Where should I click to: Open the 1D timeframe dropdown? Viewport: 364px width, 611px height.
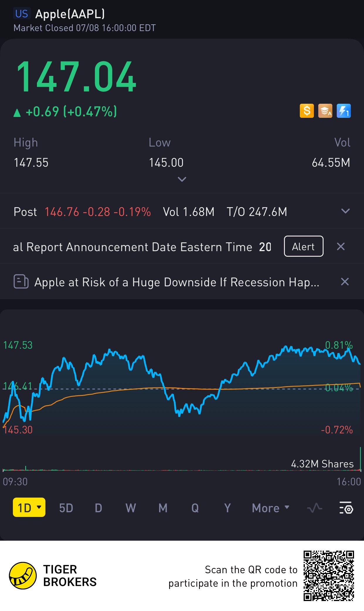(x=29, y=507)
